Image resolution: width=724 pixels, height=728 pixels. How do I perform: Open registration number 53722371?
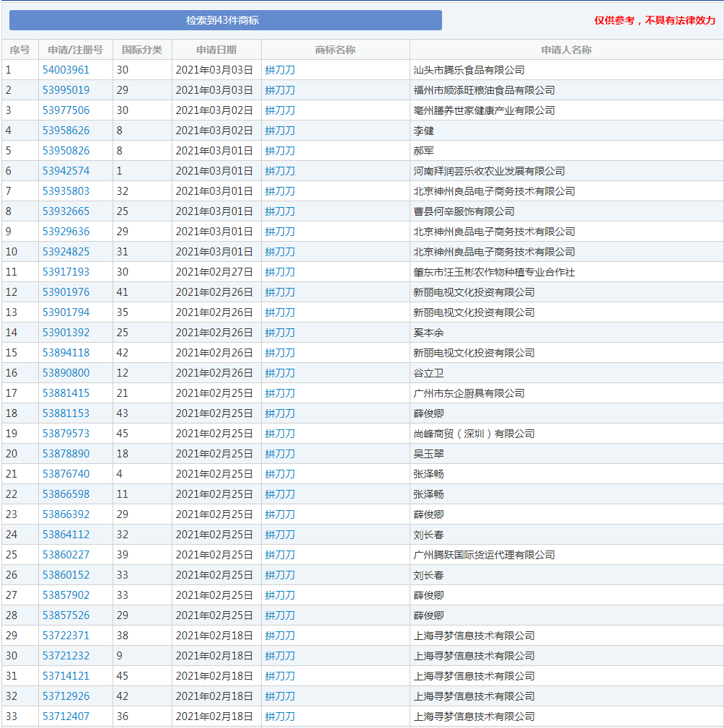coord(66,636)
